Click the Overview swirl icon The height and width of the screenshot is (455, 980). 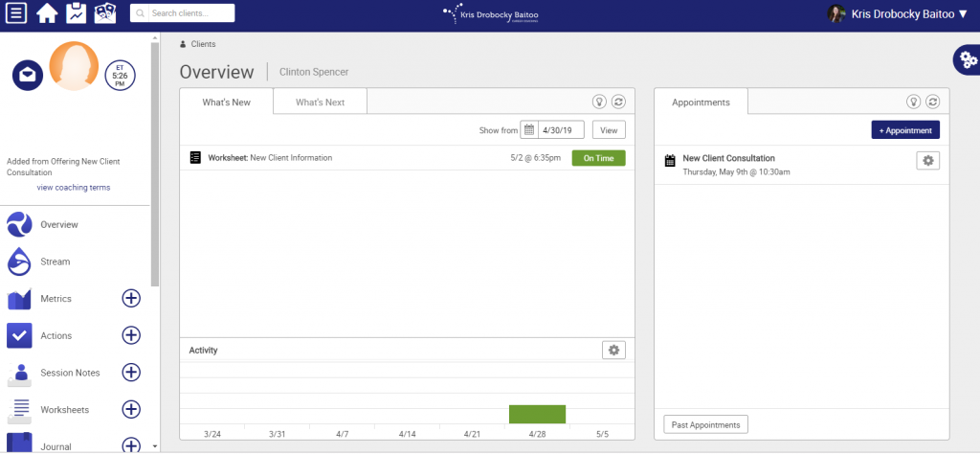click(x=19, y=224)
